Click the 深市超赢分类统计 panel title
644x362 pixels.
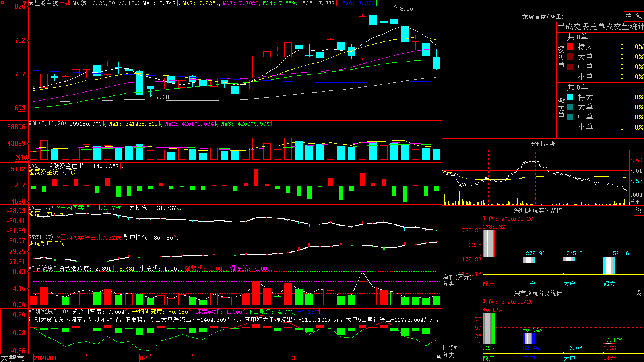[538, 293]
